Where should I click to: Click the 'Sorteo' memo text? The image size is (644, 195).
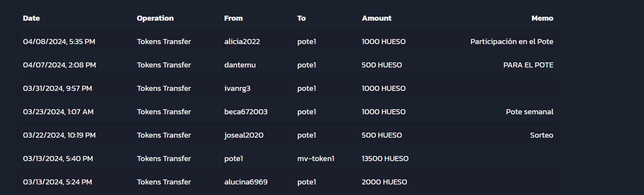(x=542, y=135)
